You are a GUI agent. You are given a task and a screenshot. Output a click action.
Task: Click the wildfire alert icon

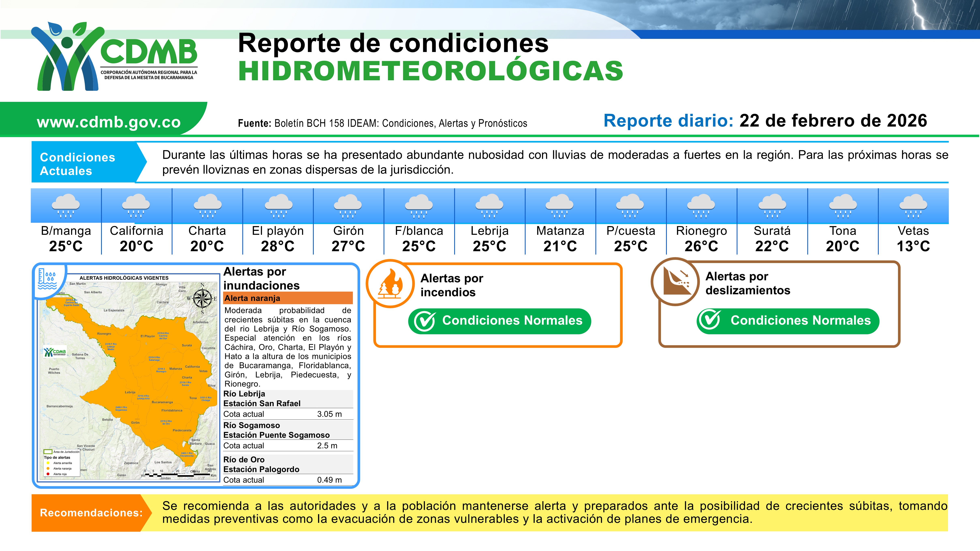click(390, 284)
